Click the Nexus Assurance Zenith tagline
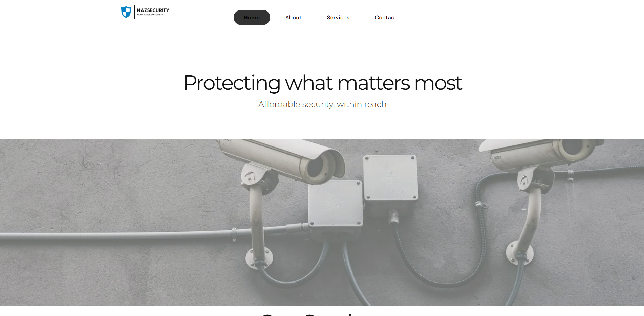This screenshot has height=316, width=644. pyautogui.click(x=150, y=15)
